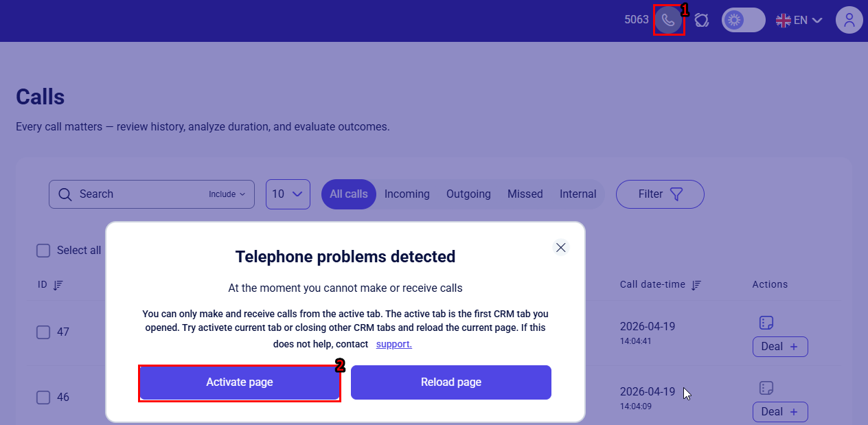
Task: Open the user profile avatar icon
Action: coord(849,20)
